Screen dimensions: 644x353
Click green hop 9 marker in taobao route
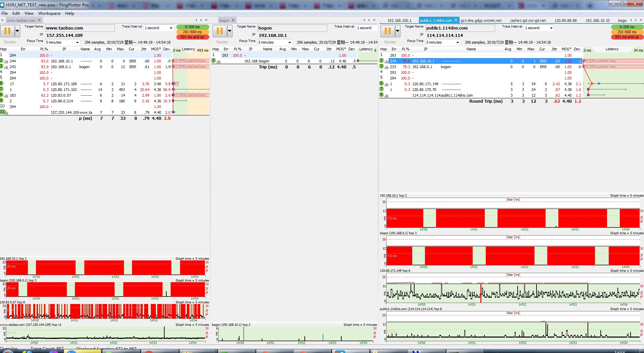pos(2,100)
